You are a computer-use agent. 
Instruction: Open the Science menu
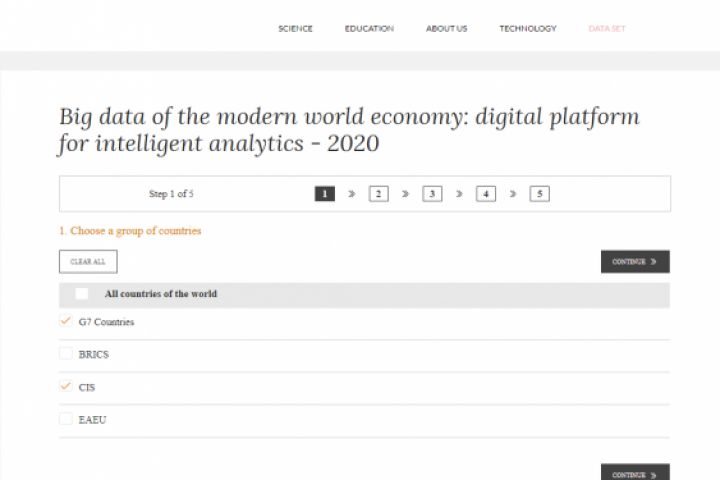coord(295,29)
